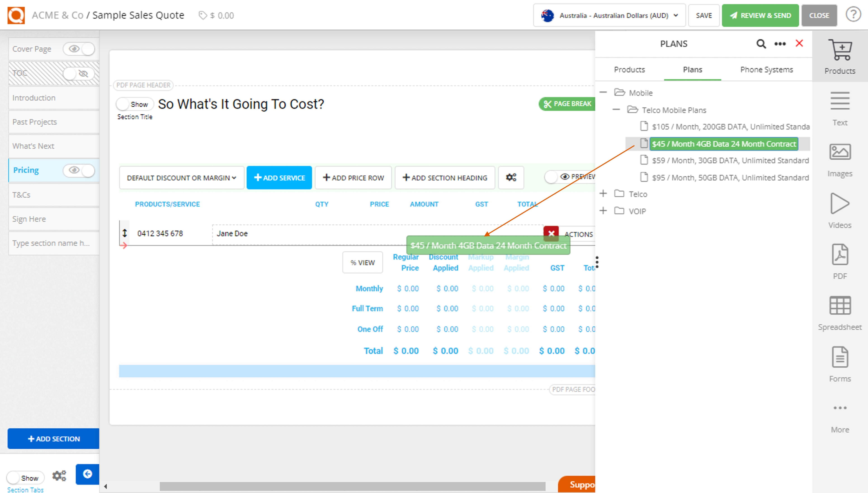Click the search icon in the Plans panel
This screenshot has width=868, height=493.
click(x=761, y=44)
